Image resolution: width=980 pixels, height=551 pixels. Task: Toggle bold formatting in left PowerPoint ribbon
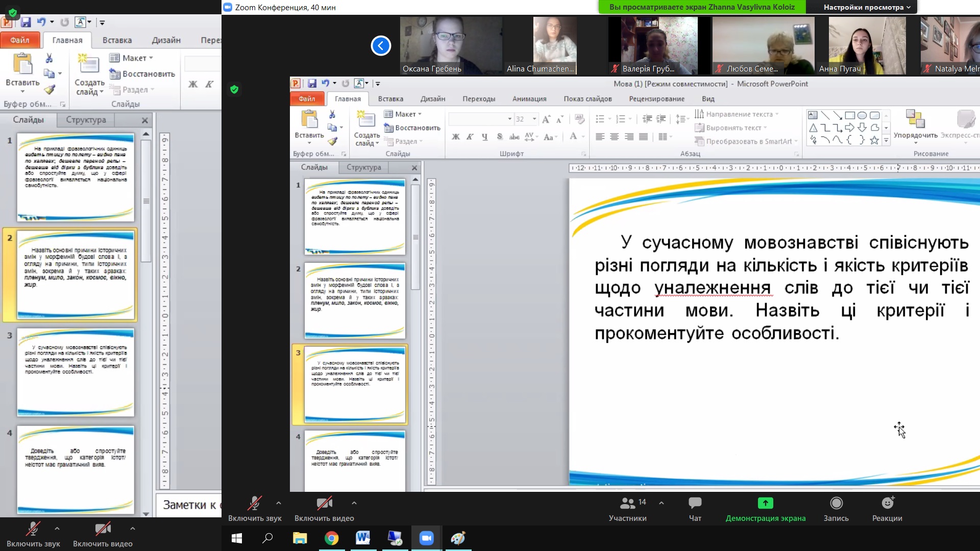pos(193,84)
